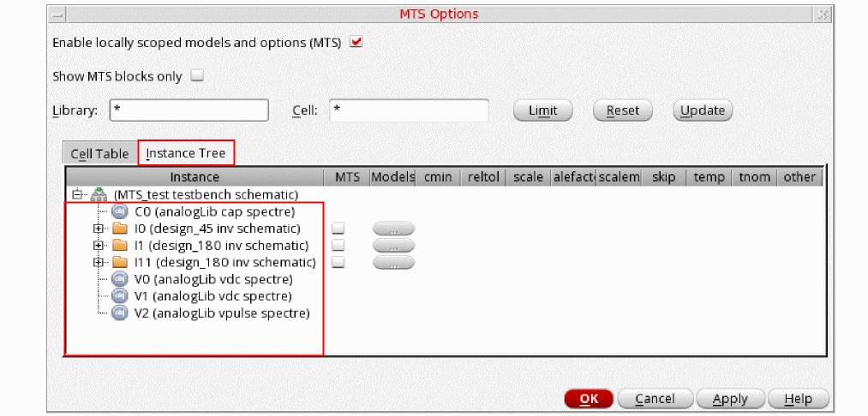Select row C0 (analogLib cap spectre)
The width and height of the screenshot is (868, 416).
pos(215,211)
